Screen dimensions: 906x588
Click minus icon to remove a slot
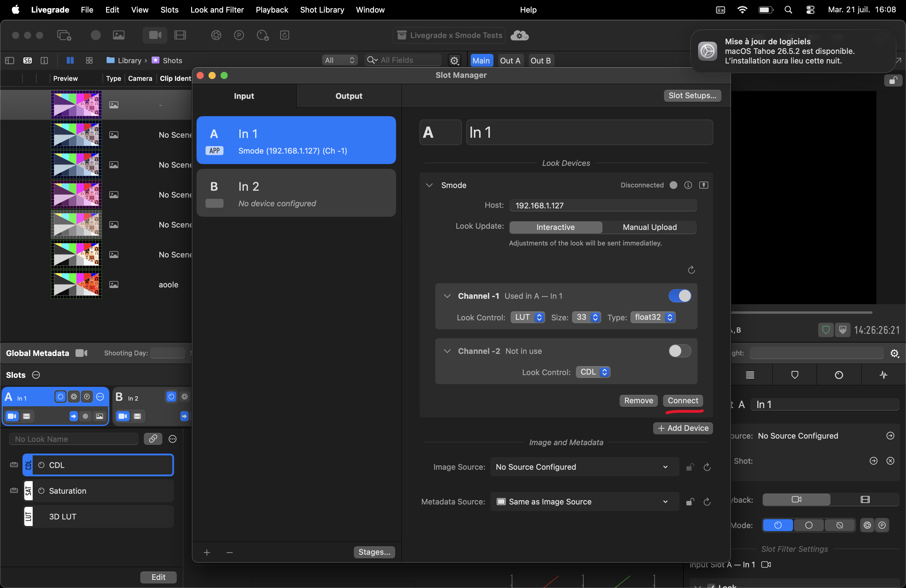[x=229, y=552]
